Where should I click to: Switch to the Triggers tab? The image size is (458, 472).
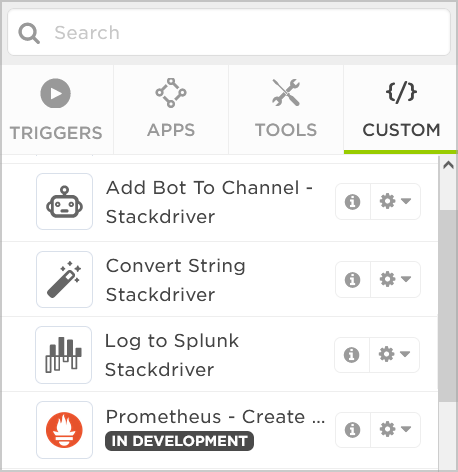point(57,110)
